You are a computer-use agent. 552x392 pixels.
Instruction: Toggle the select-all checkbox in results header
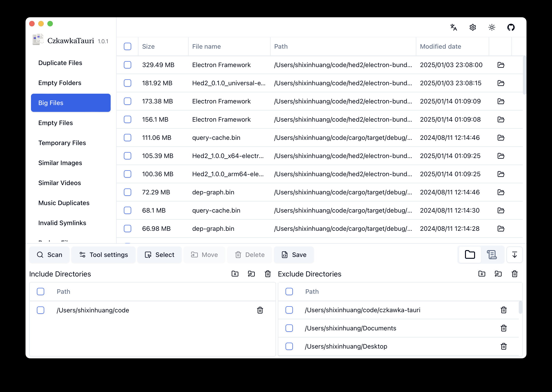127,46
